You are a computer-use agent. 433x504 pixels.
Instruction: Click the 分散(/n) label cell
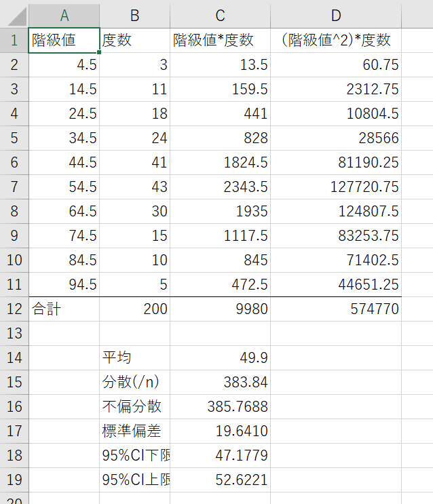[135, 382]
